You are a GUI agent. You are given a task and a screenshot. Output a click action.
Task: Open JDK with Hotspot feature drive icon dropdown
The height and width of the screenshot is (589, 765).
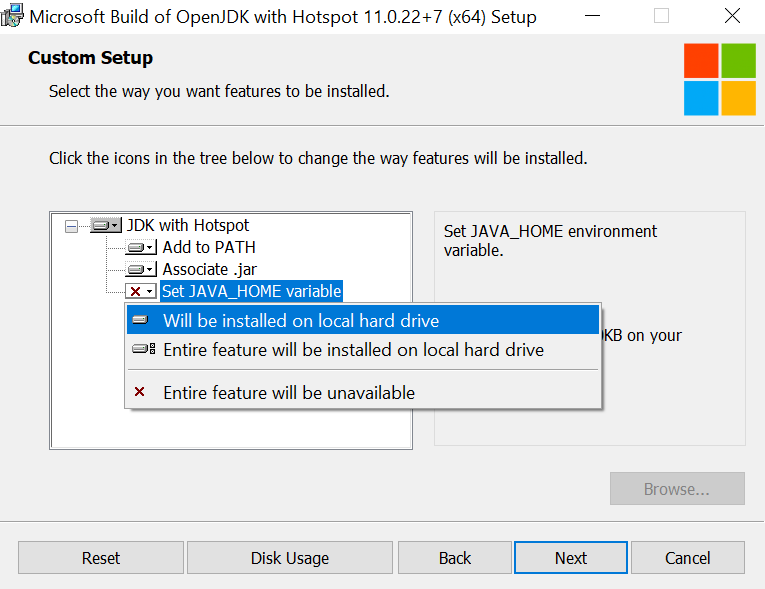point(106,225)
